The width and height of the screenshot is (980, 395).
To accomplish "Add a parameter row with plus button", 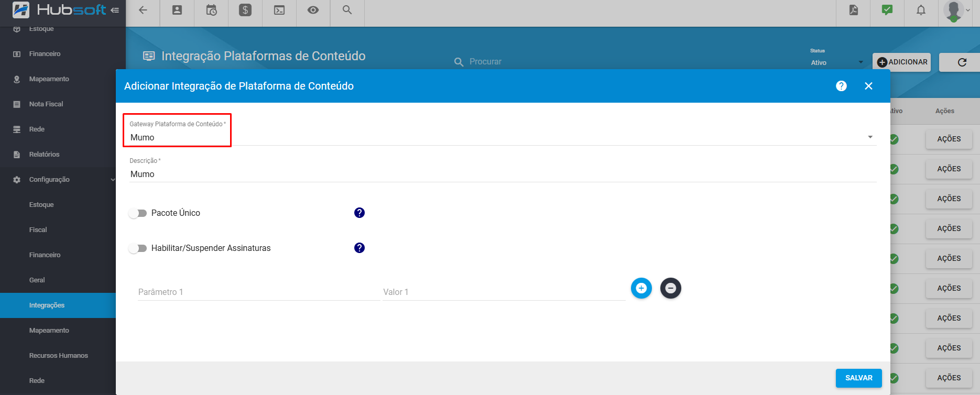I will (641, 288).
